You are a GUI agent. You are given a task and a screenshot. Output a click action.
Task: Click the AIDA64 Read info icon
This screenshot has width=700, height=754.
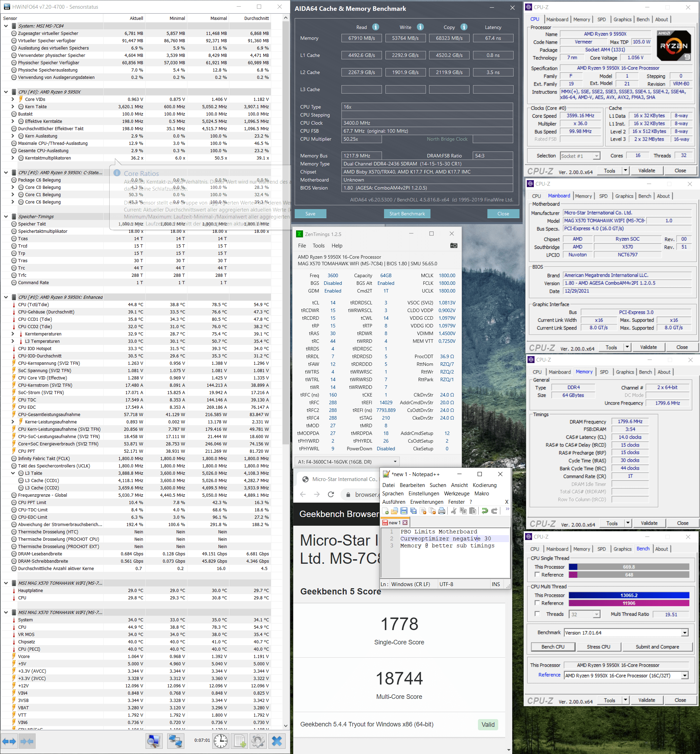[x=375, y=27]
